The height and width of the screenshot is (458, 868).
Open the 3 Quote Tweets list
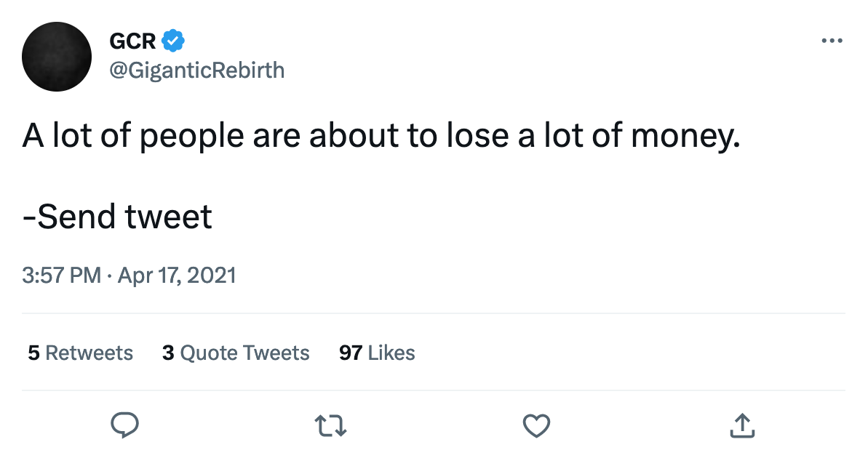tap(236, 353)
